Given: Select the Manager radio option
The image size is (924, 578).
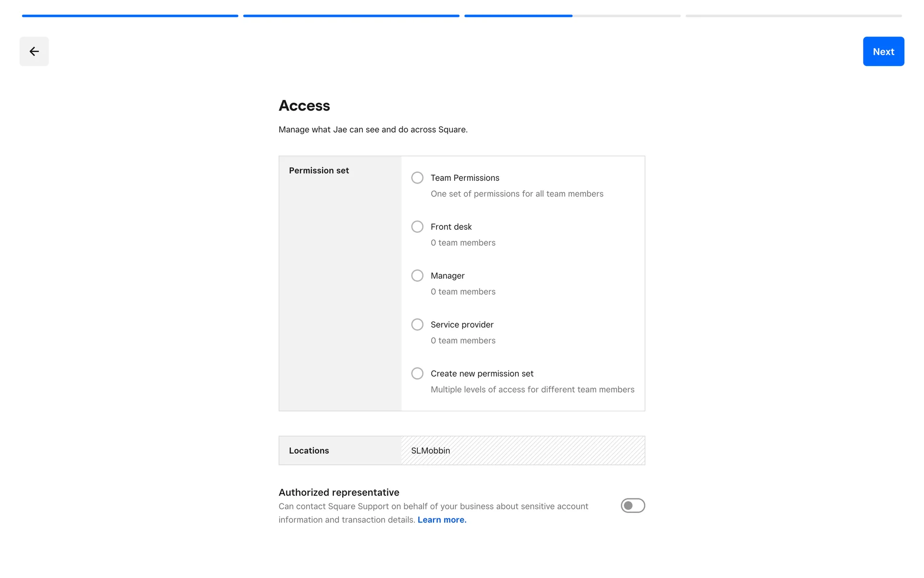Looking at the screenshot, I should (417, 276).
